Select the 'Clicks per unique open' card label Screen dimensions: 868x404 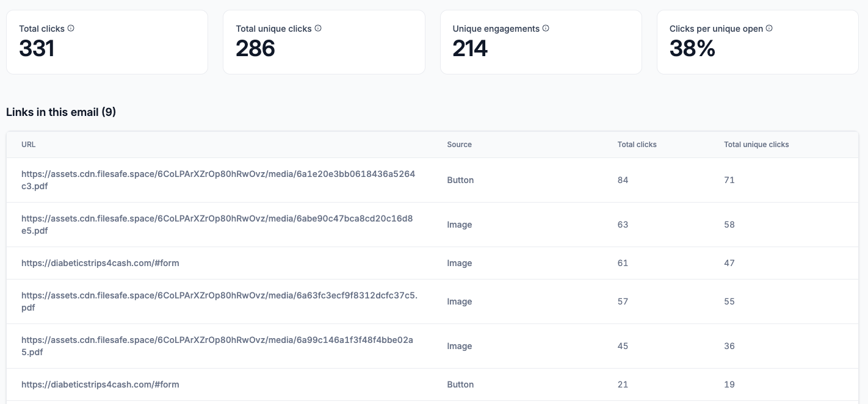click(716, 29)
